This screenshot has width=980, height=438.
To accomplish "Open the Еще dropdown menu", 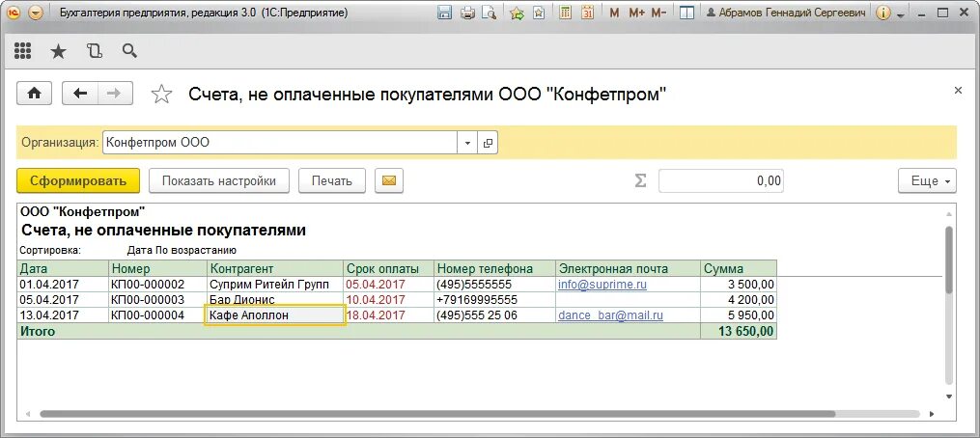I will [927, 181].
